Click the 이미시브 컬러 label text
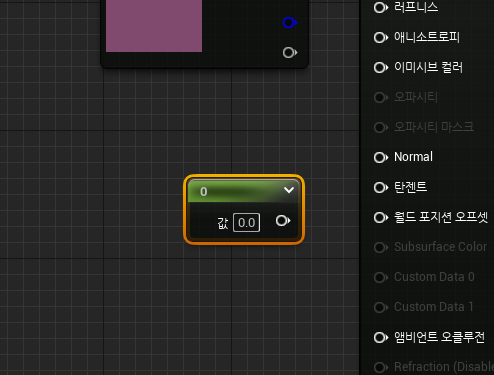Viewport: 494px width, 375px height. [428, 67]
